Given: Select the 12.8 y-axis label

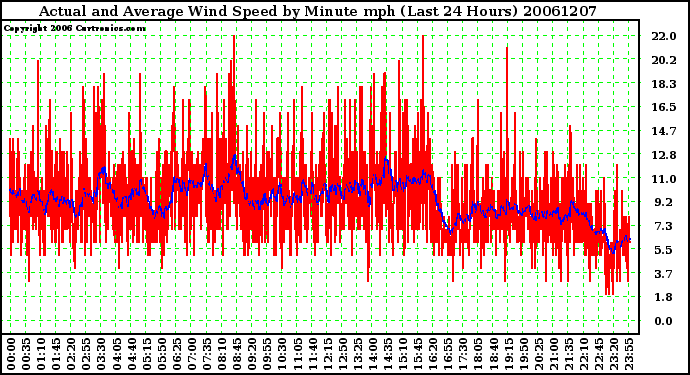Looking at the screenshot, I should (x=664, y=155).
